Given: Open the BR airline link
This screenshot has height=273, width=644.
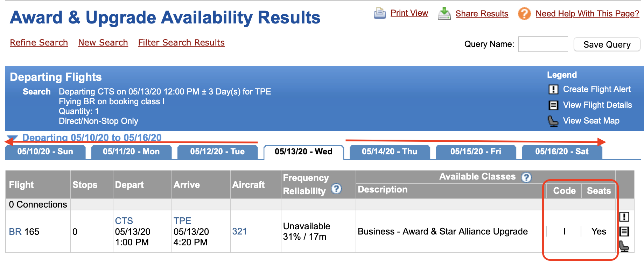Looking at the screenshot, I should [x=15, y=232].
